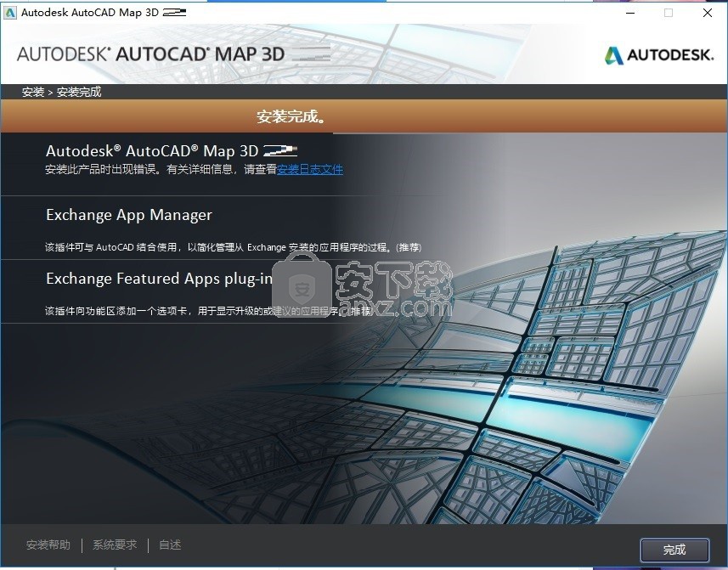Click the Exchange App Manager description text
This screenshot has width=728, height=570.
pyautogui.click(x=233, y=247)
